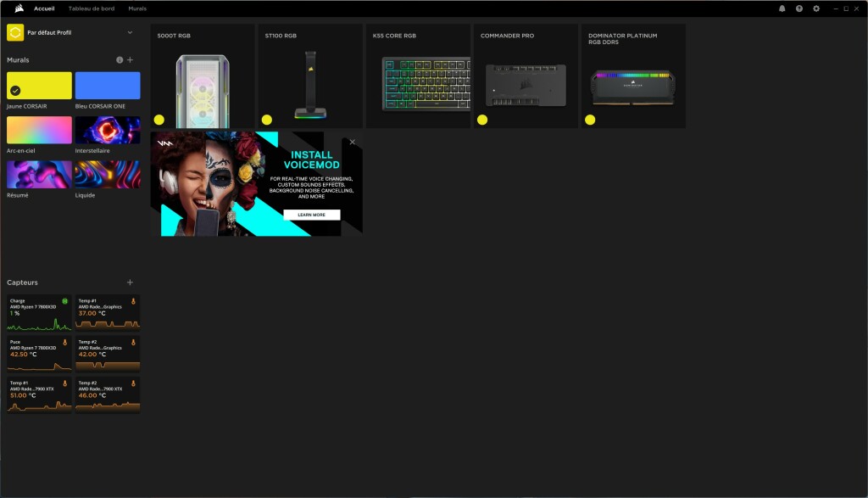Switch to the Tableau de bord tab
The height and width of the screenshot is (498, 868).
(92, 8)
